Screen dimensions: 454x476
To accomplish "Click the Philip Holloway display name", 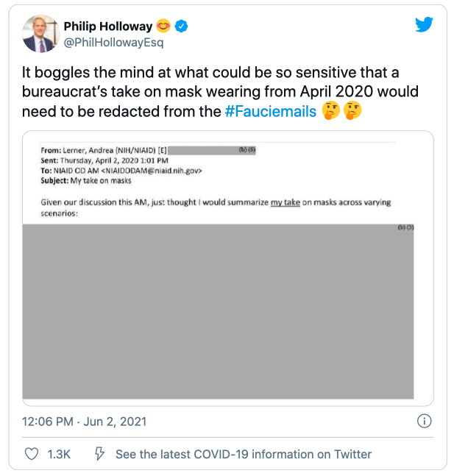I will [108, 26].
